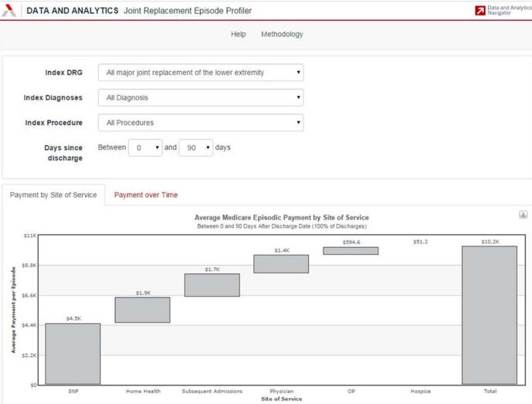Screen dimensions: 532x404
Task: Click the Physician bar in chart
Action: [x=281, y=263]
